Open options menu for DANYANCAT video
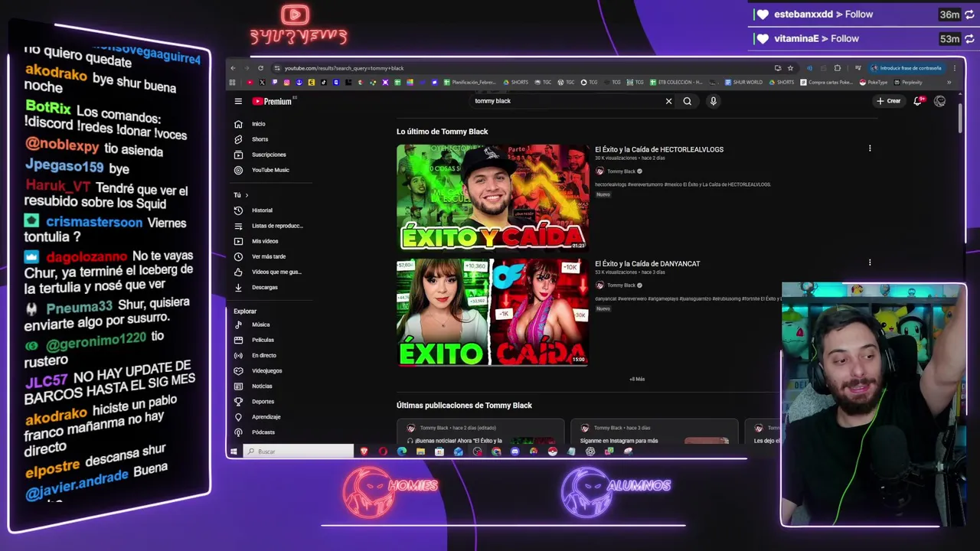 870,262
